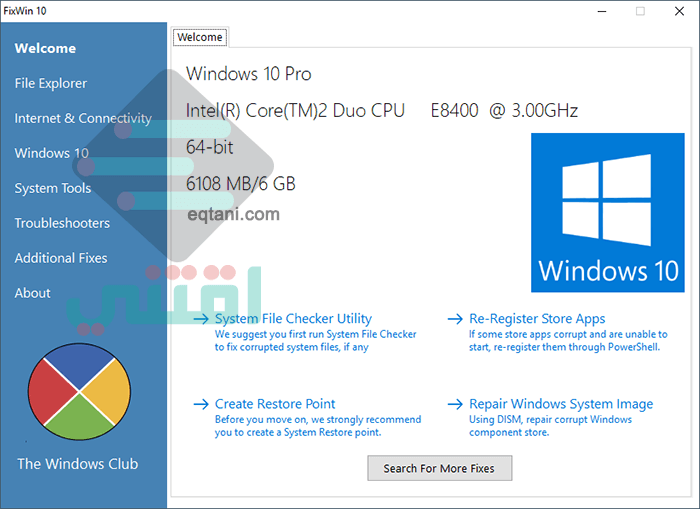The width and height of the screenshot is (700, 509).
Task: Click arrow icon beside Re-Register Store Apps
Action: coord(455,319)
